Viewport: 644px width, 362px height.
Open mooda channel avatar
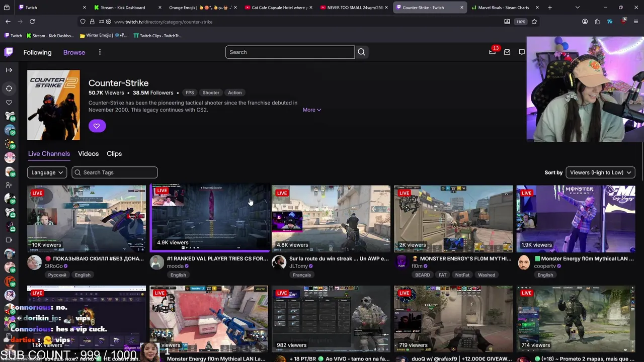[157, 262]
